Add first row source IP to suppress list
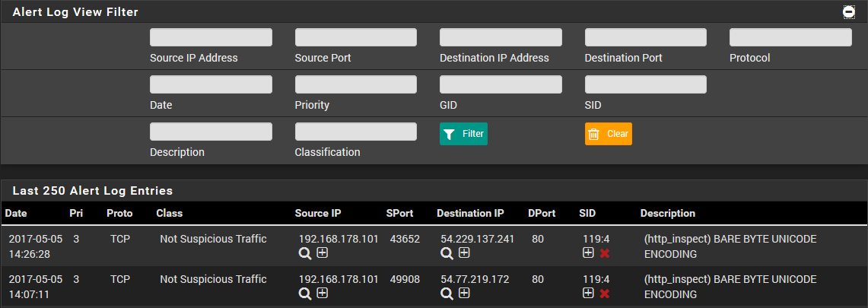This screenshot has height=308, width=868. click(323, 252)
